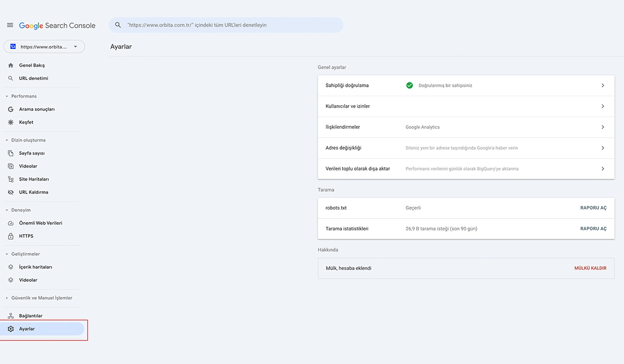
Task: Click Kullanıcılar ve izinler label
Action: tap(348, 106)
